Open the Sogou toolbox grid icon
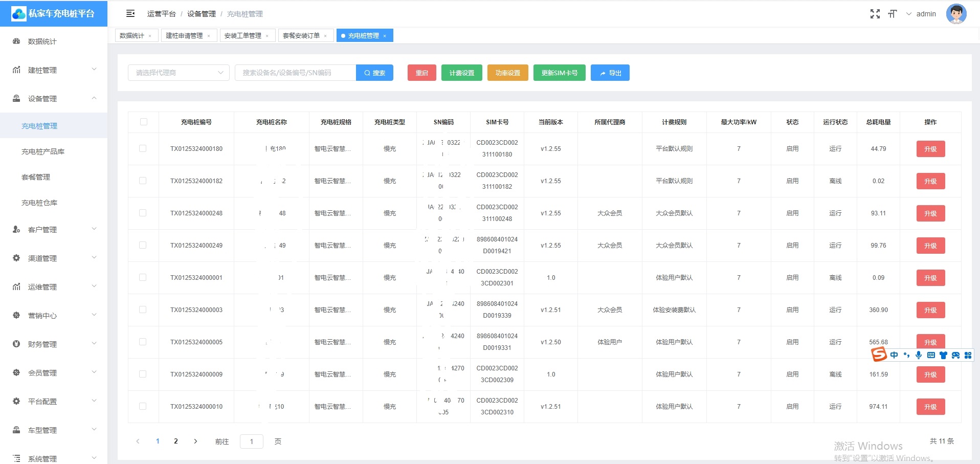This screenshot has height=464, width=980. pyautogui.click(x=968, y=355)
